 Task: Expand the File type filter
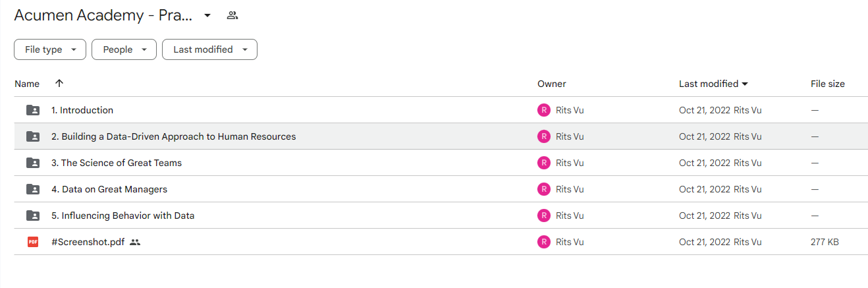pyautogui.click(x=50, y=49)
